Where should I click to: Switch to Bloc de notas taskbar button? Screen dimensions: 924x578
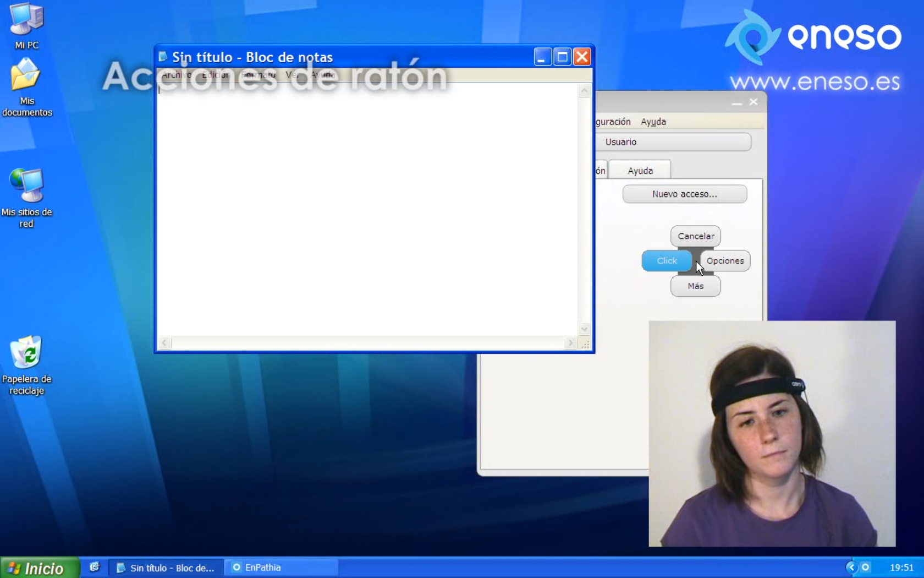point(166,568)
